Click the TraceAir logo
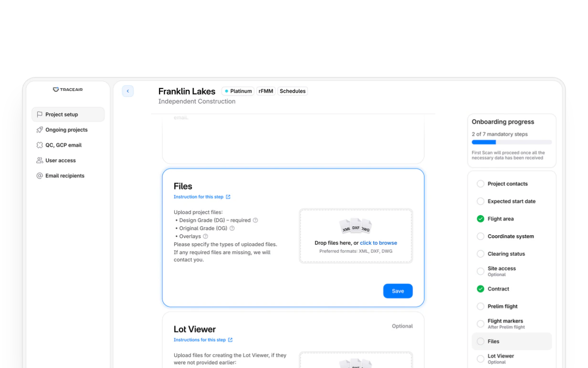The height and width of the screenshot is (368, 588). coord(68,89)
